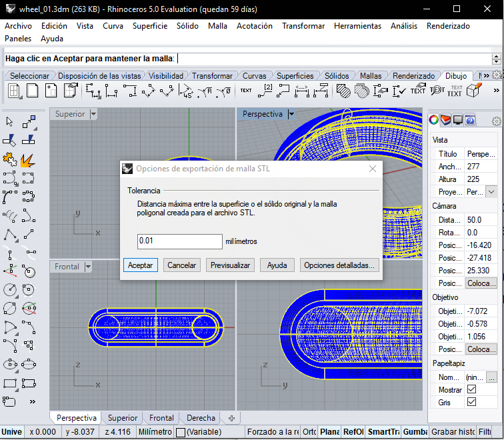This screenshot has width=504, height=440.
Task: Click the tolerance value input field
Action: click(179, 241)
